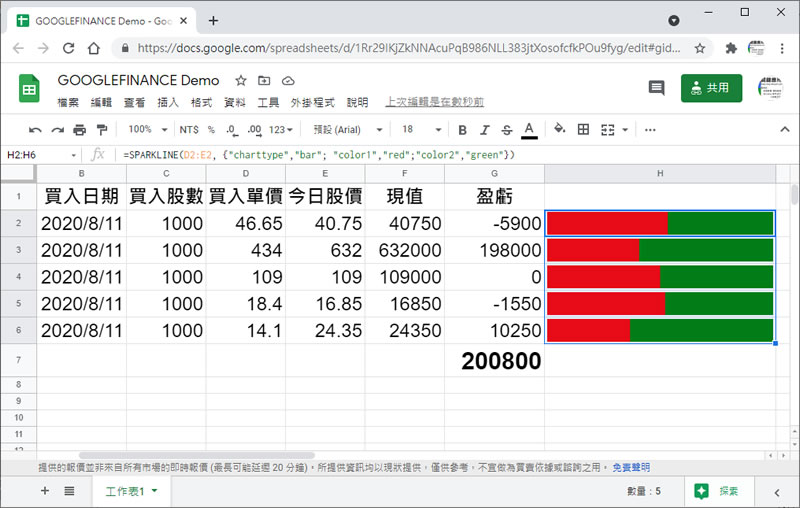Open the 格式 menu

click(x=201, y=103)
